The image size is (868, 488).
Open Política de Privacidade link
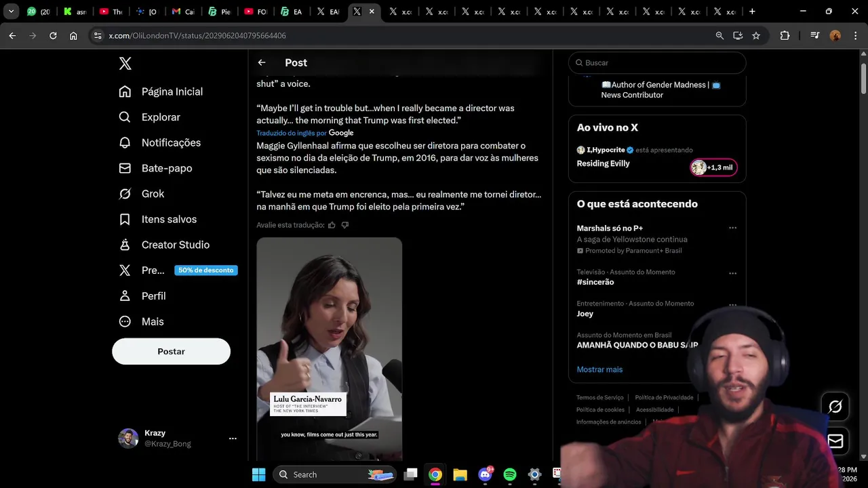664,398
